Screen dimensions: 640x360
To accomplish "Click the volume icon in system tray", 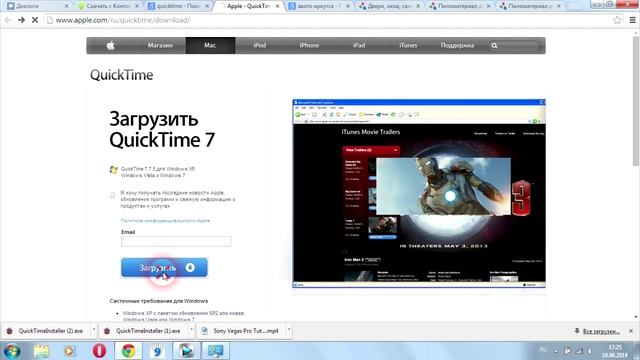I will coord(590,351).
